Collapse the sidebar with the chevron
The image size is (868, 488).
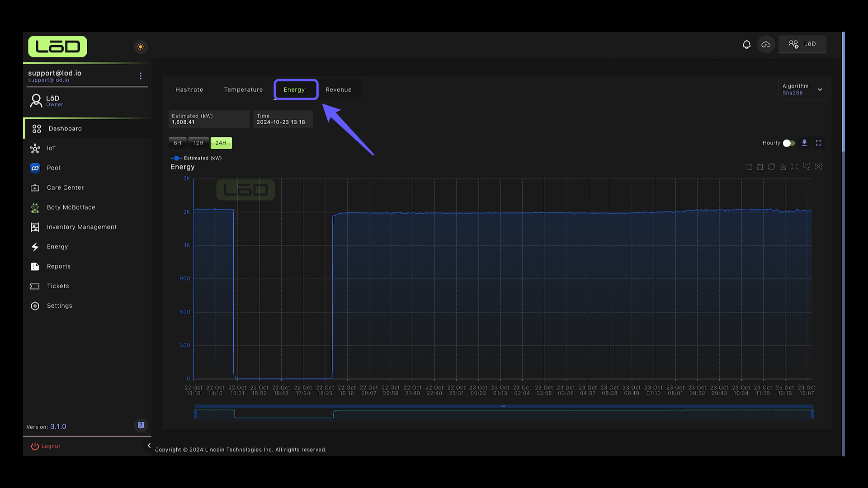pyautogui.click(x=149, y=446)
